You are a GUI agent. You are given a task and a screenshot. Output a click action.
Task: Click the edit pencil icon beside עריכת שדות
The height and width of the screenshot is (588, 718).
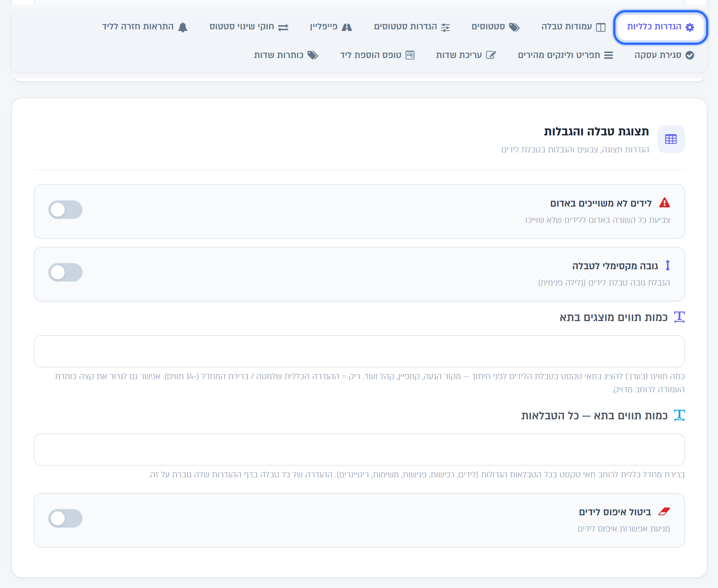(x=491, y=55)
